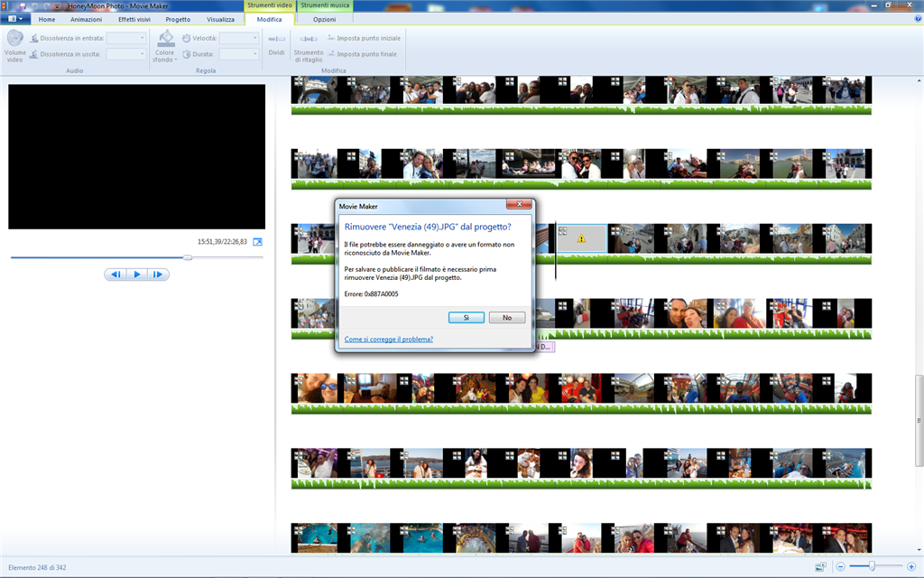The height and width of the screenshot is (578, 924).
Task: Click the 15:51,39/22:26,83 time readout
Action: click(222, 242)
